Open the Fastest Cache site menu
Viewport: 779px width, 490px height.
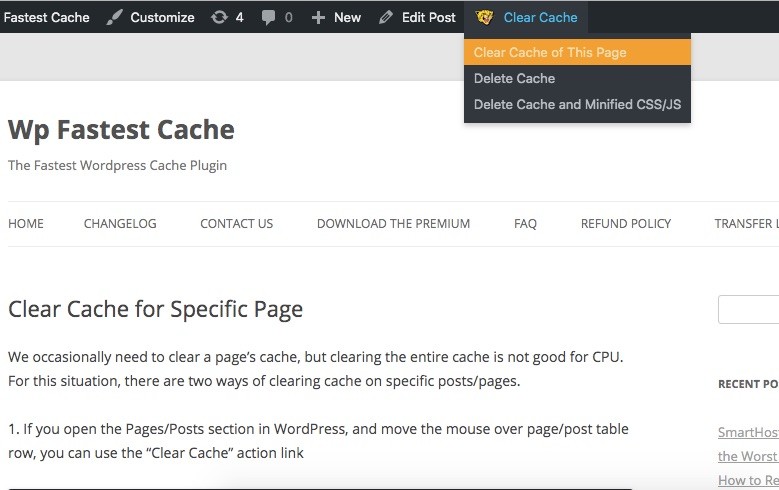click(46, 17)
